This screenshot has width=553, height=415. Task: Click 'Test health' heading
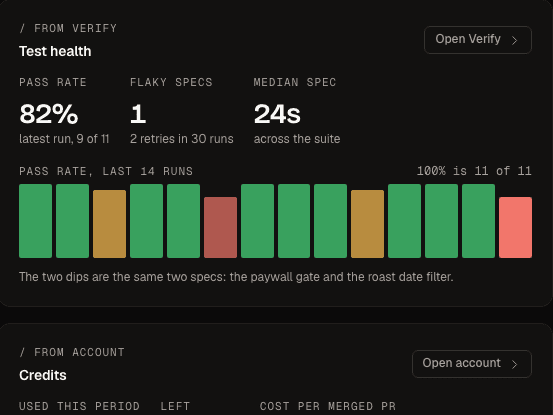(x=55, y=51)
